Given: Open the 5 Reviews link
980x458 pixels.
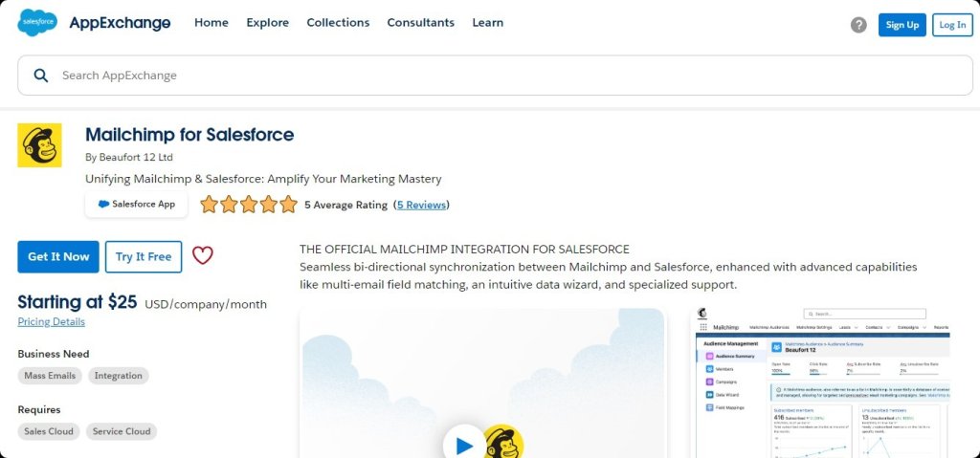Looking at the screenshot, I should [421, 205].
